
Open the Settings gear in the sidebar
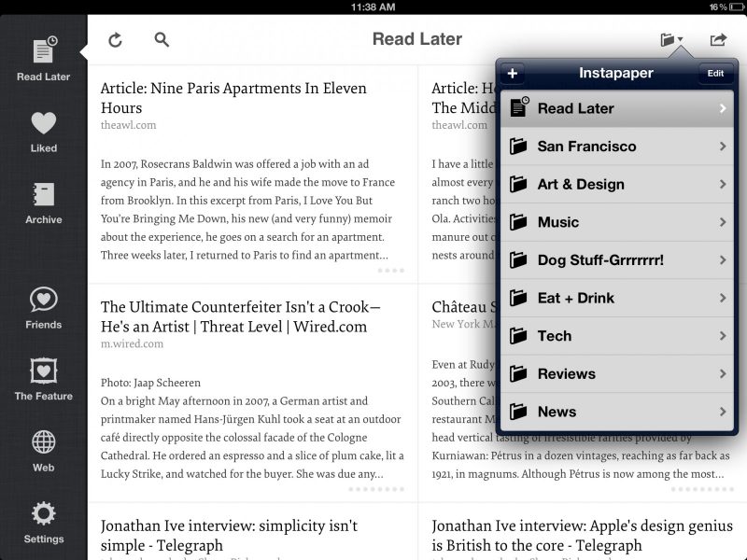(42, 518)
